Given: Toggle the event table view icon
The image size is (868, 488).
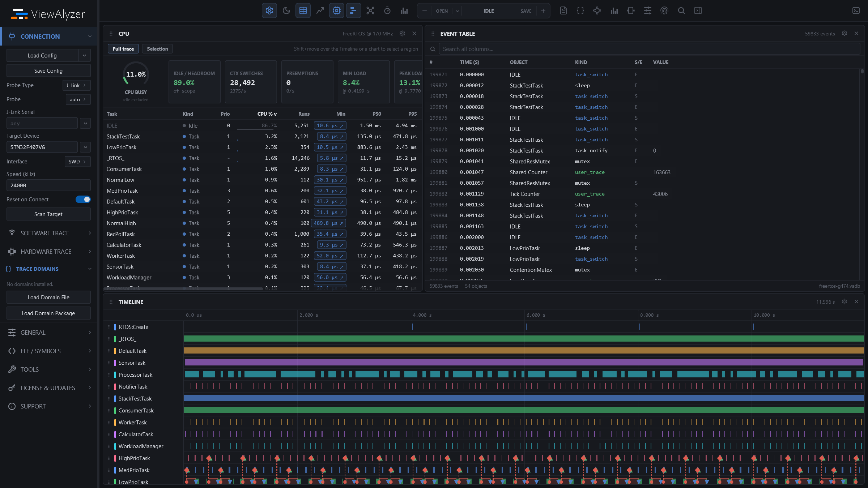Looking at the screenshot, I should [303, 11].
